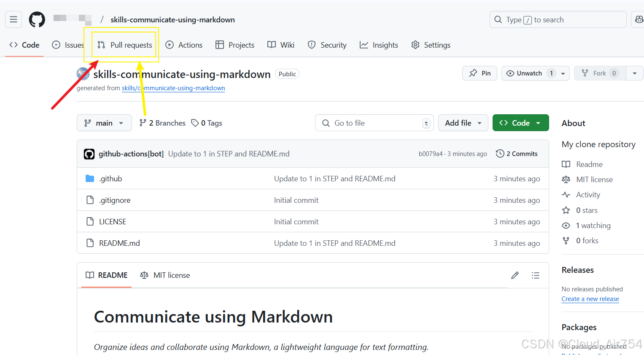The image size is (644, 355).
Task: Select the README tab in file preview
Action: (106, 275)
